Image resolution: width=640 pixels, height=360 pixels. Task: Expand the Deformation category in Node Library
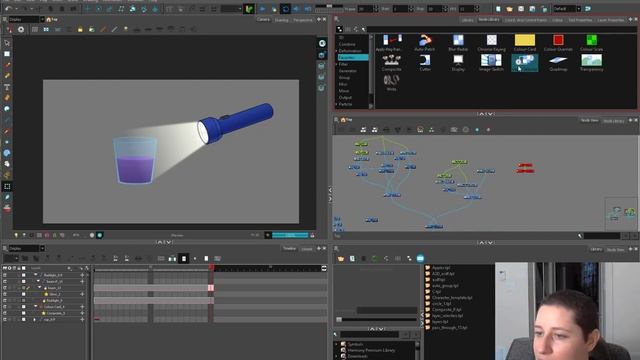click(x=337, y=51)
